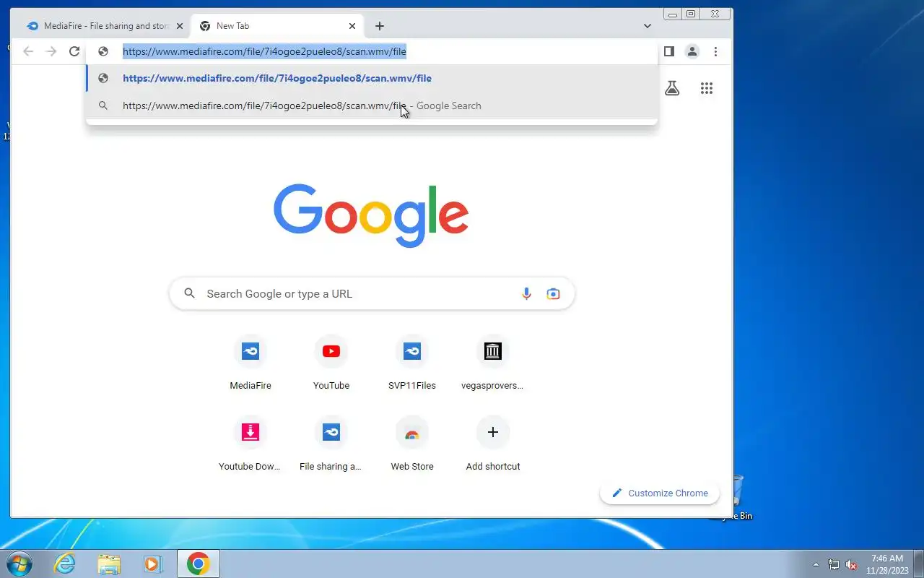
Task: Launch Internet Explorer from the taskbar
Action: (x=65, y=564)
